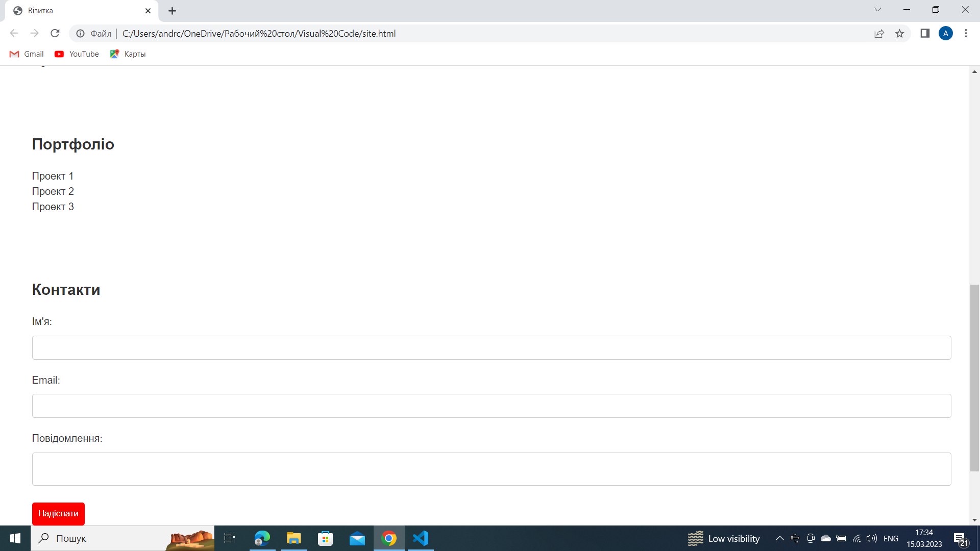This screenshot has width=980, height=551.
Task: Click the Ім'я input field
Action: [x=491, y=347]
